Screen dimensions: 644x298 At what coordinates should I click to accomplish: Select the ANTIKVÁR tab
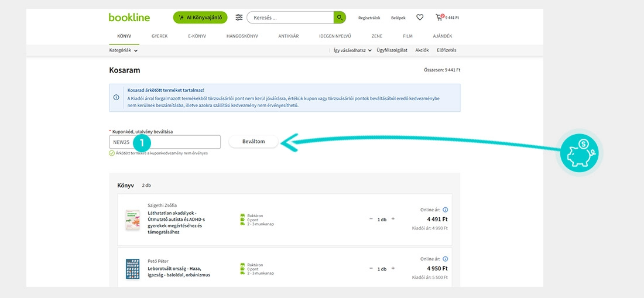click(289, 36)
